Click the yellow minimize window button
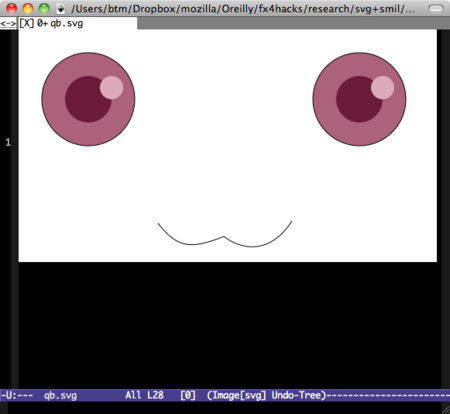The width and height of the screenshot is (450, 414). pos(28,8)
